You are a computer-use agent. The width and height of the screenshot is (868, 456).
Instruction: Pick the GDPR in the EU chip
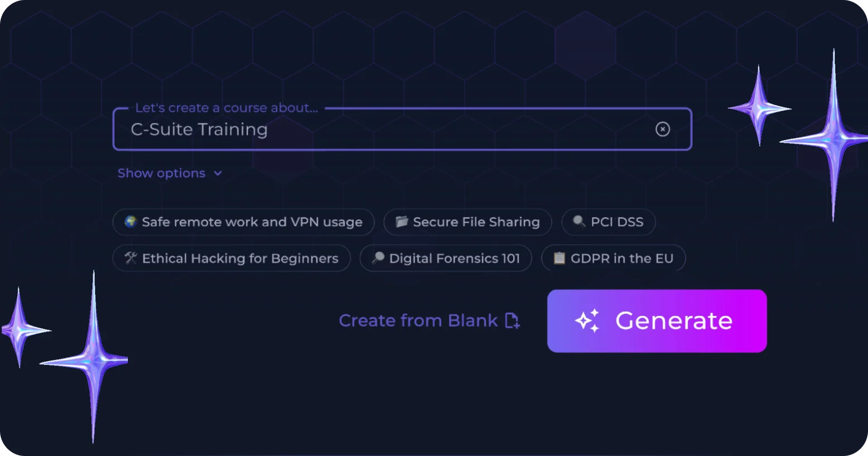613,258
